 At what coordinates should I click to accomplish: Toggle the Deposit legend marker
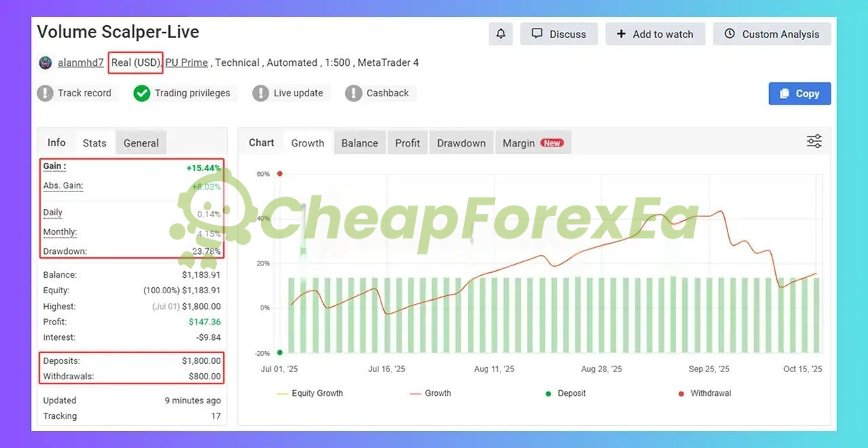(x=566, y=393)
